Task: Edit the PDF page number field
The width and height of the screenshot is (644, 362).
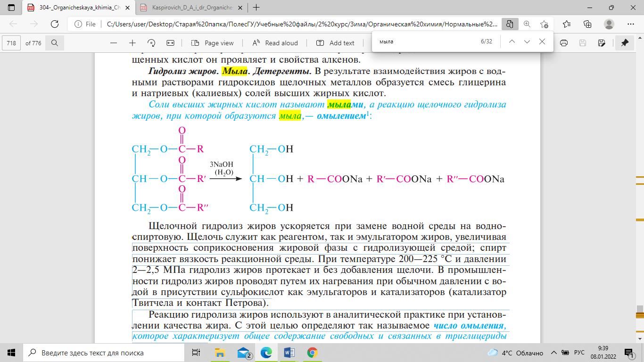Action: (x=12, y=43)
